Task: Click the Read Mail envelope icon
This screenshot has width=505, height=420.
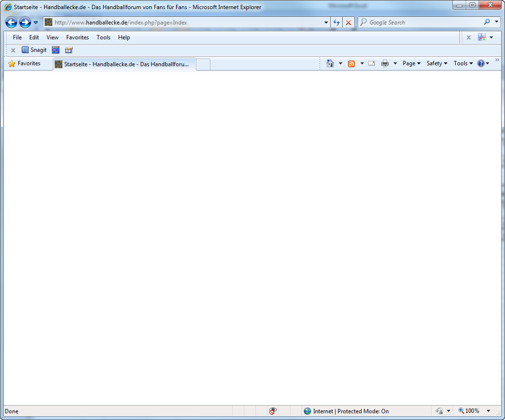Action: pos(372,63)
